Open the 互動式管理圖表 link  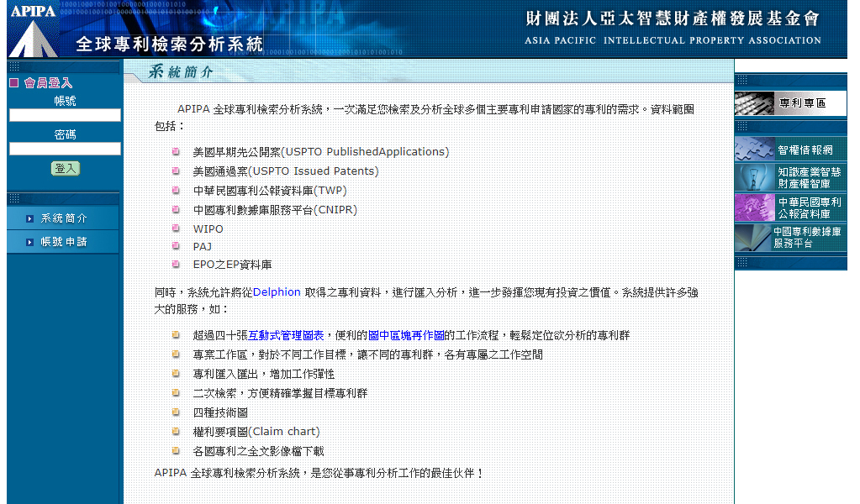[x=286, y=335]
